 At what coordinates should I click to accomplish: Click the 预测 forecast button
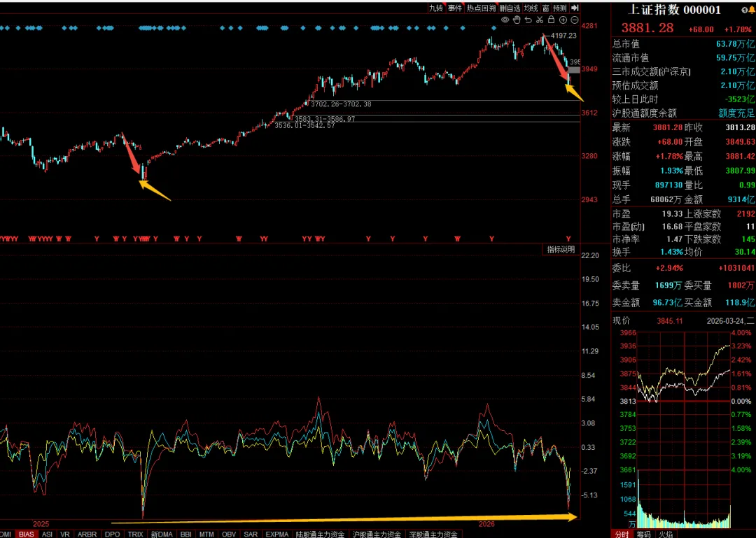(x=560, y=8)
